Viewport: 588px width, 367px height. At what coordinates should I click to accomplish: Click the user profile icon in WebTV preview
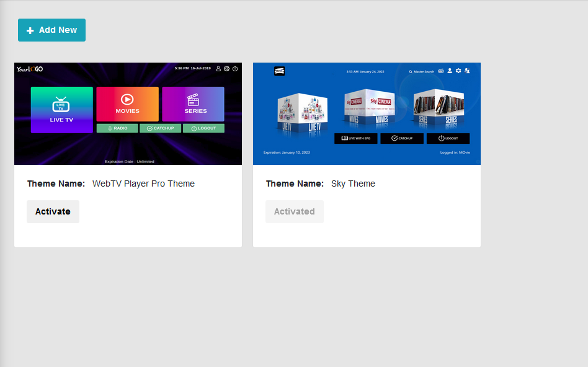click(218, 69)
